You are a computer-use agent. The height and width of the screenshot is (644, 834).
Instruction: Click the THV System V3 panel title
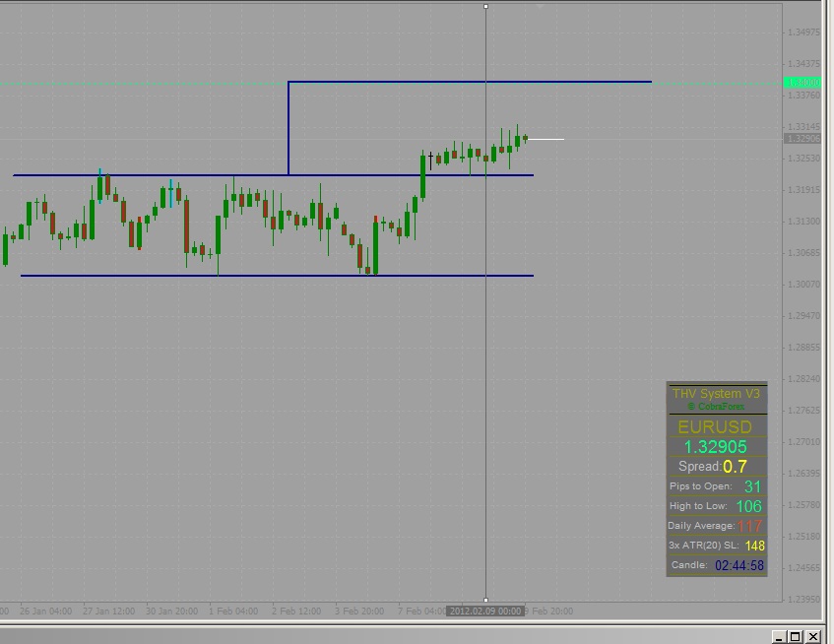pyautogui.click(x=716, y=394)
